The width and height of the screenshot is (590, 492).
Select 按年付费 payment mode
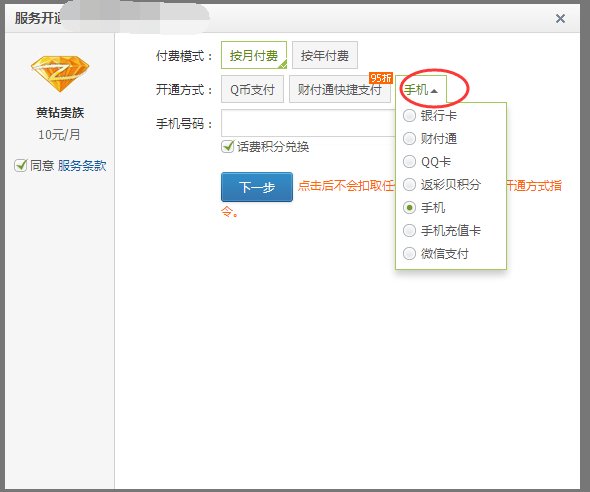[325, 55]
